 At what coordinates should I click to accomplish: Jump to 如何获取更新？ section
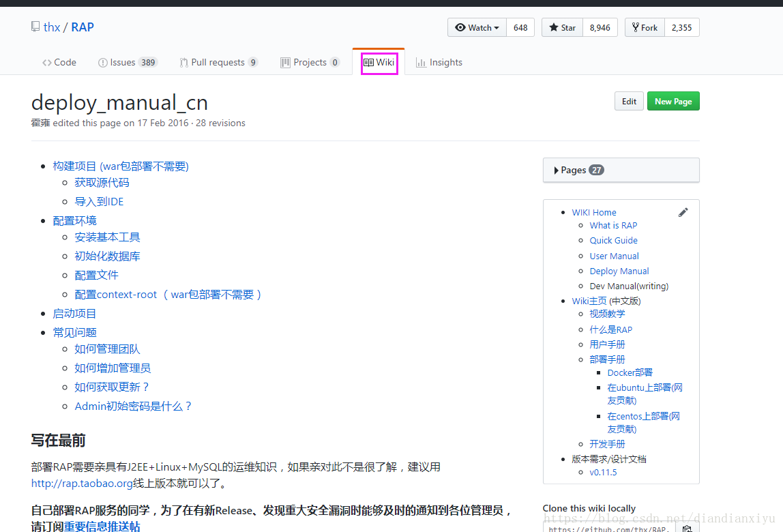[x=112, y=387]
